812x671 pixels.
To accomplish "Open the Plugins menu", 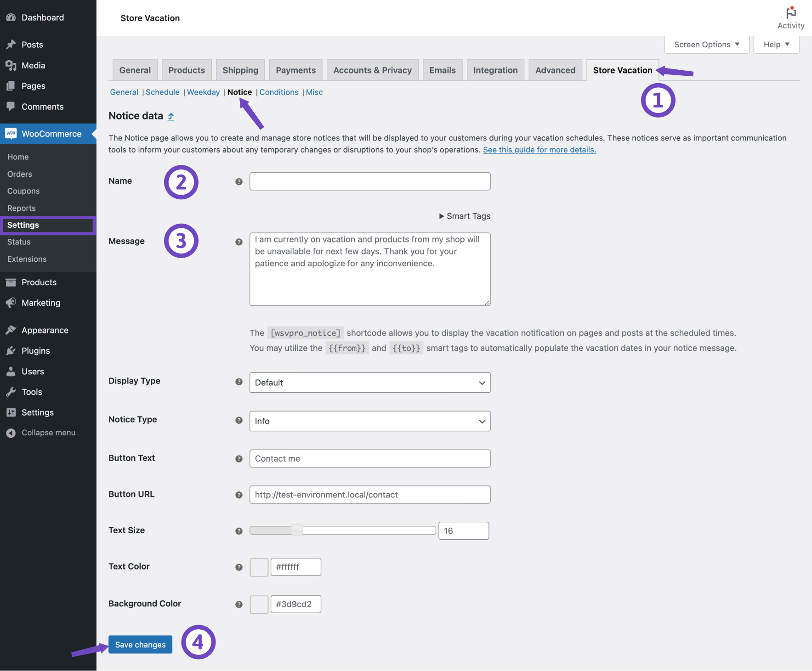I will (x=37, y=350).
